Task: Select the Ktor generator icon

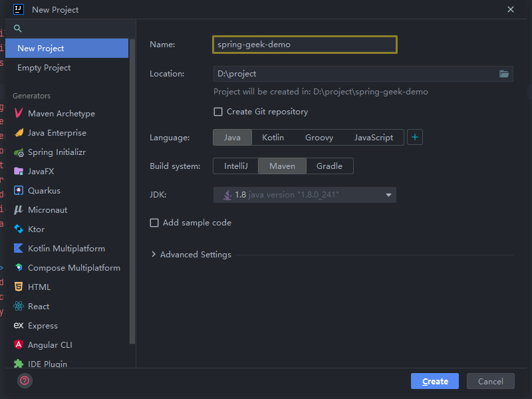Action: (x=19, y=229)
